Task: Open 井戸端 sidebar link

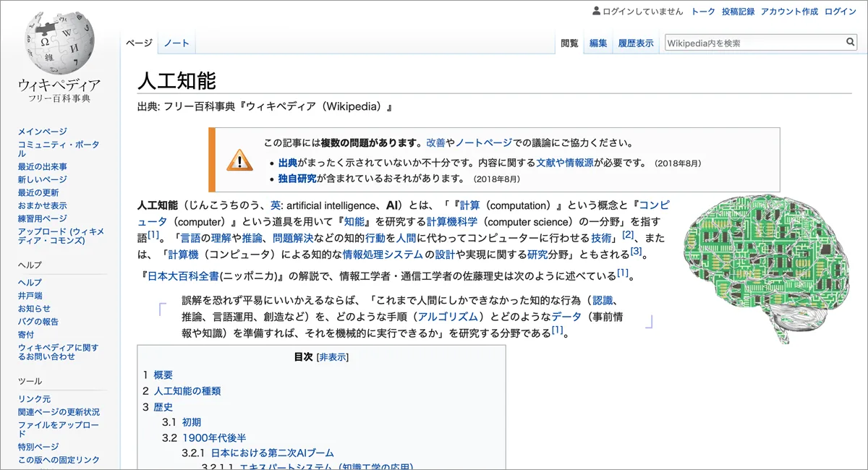Action: 30,296
